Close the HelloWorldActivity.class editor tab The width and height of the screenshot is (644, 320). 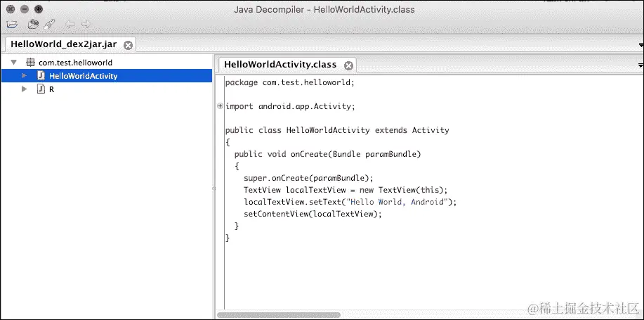[x=349, y=65]
